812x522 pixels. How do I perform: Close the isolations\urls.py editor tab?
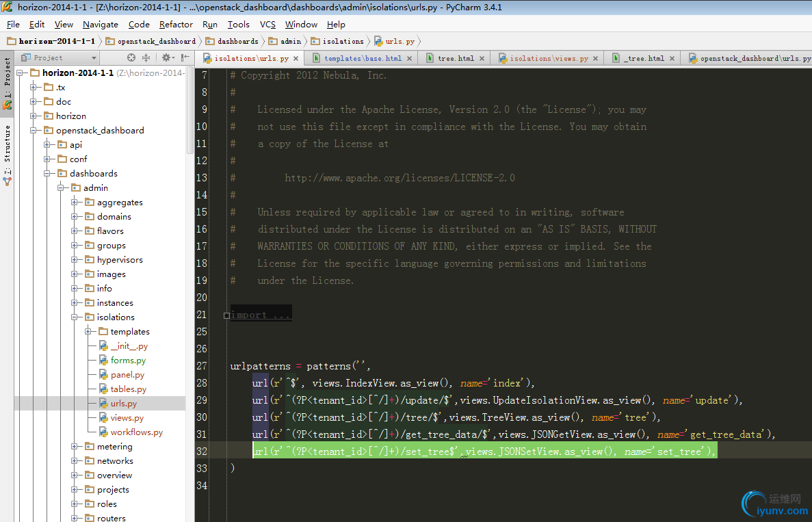point(296,59)
